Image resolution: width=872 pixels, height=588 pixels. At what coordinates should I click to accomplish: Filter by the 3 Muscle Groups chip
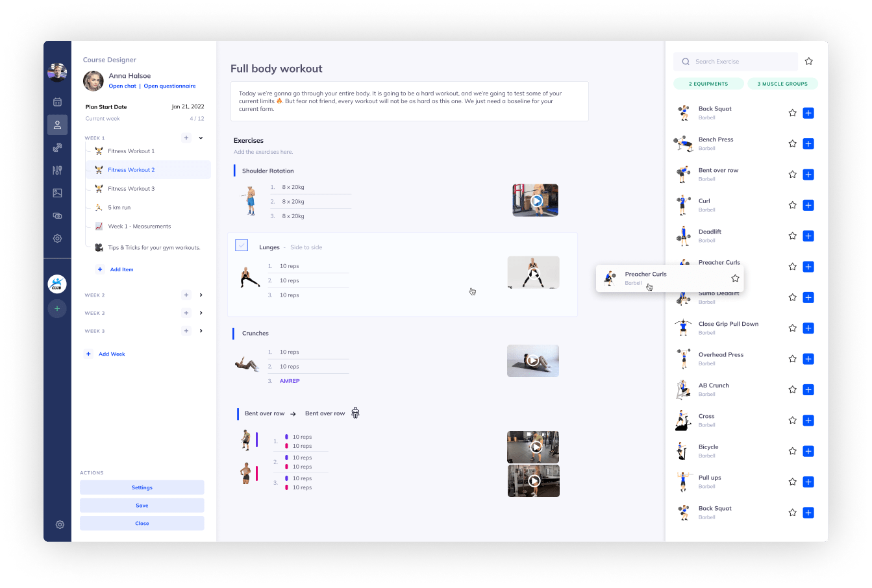coord(782,84)
